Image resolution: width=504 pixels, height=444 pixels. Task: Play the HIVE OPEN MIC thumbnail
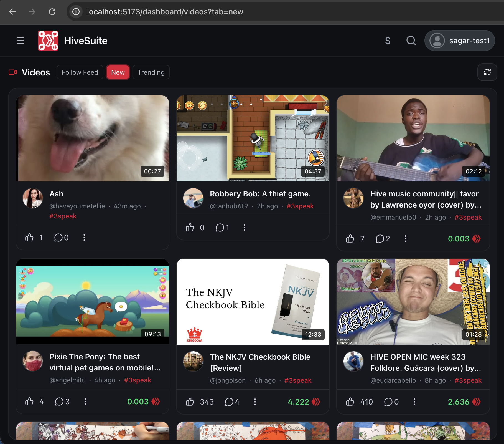(x=413, y=302)
